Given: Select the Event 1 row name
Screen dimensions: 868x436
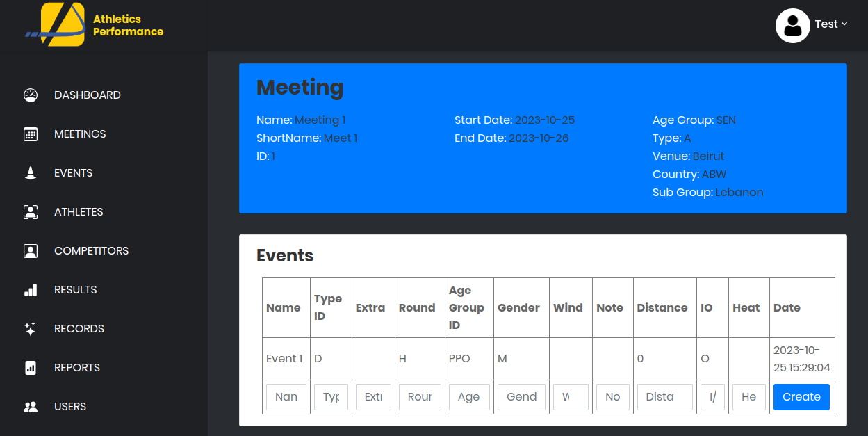Looking at the screenshot, I should point(284,359).
